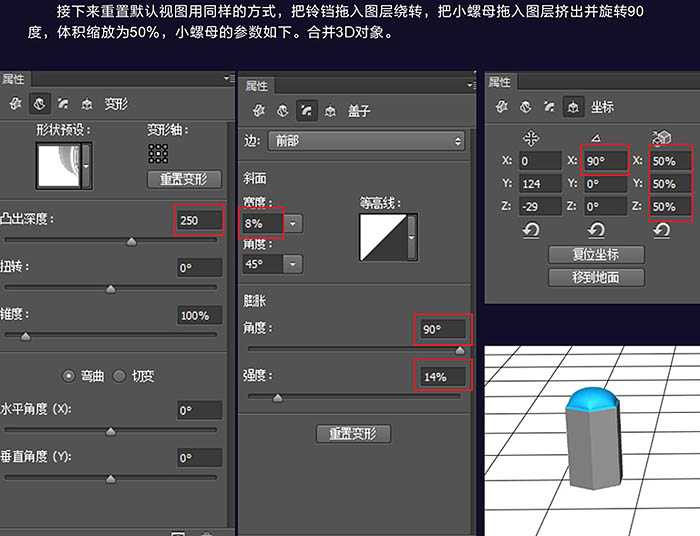
Task: Click the scale Y field showing 50%
Action: click(671, 183)
